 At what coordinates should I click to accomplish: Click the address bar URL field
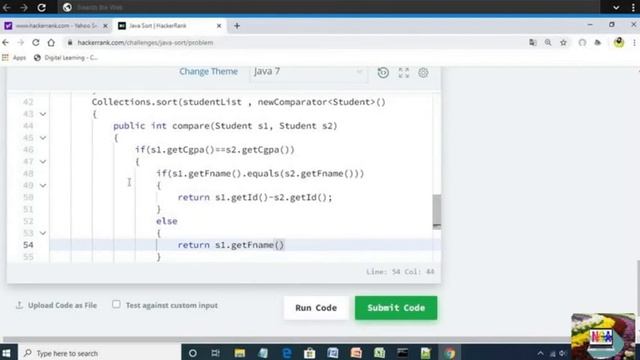[294, 42]
